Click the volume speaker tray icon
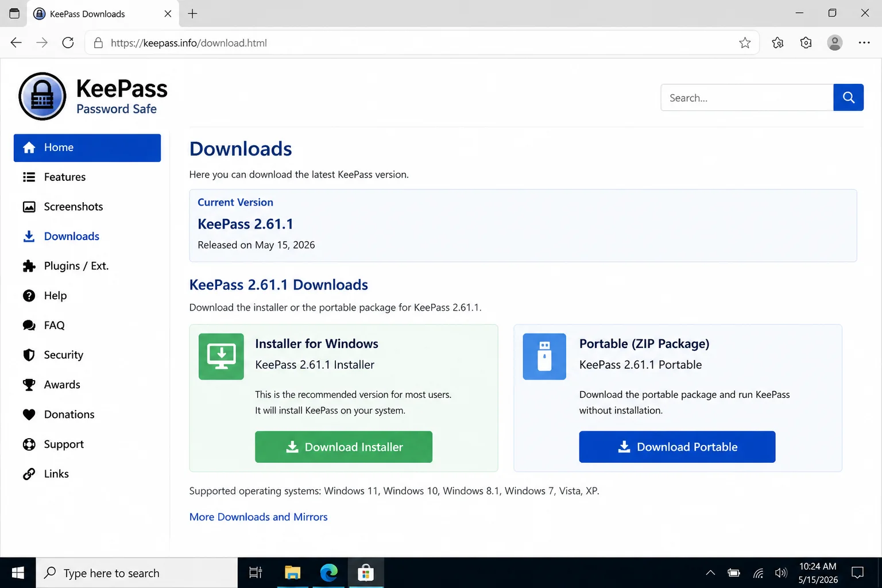 781,572
